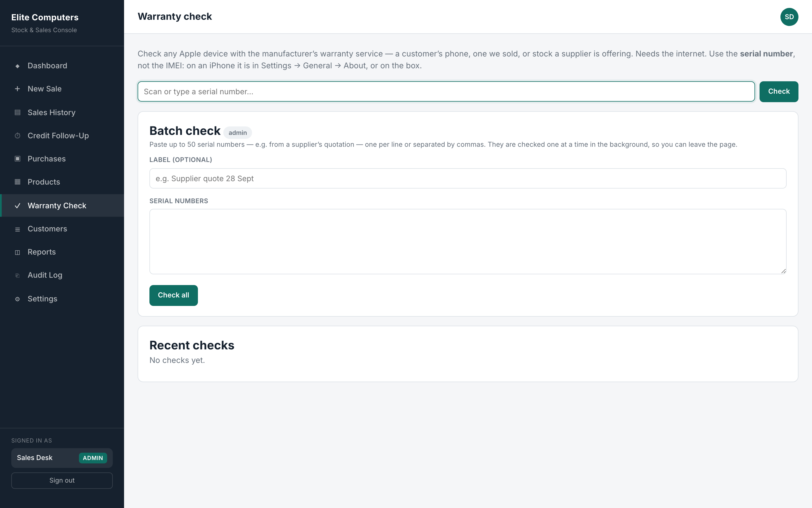Select Warranty Check menu item
812x508 pixels.
pyautogui.click(x=62, y=206)
